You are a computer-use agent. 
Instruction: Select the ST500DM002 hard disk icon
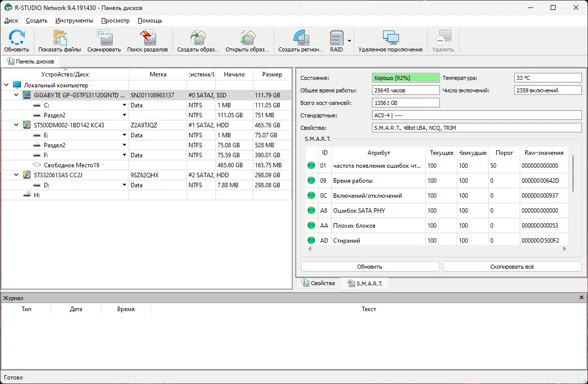pyautogui.click(x=26, y=125)
